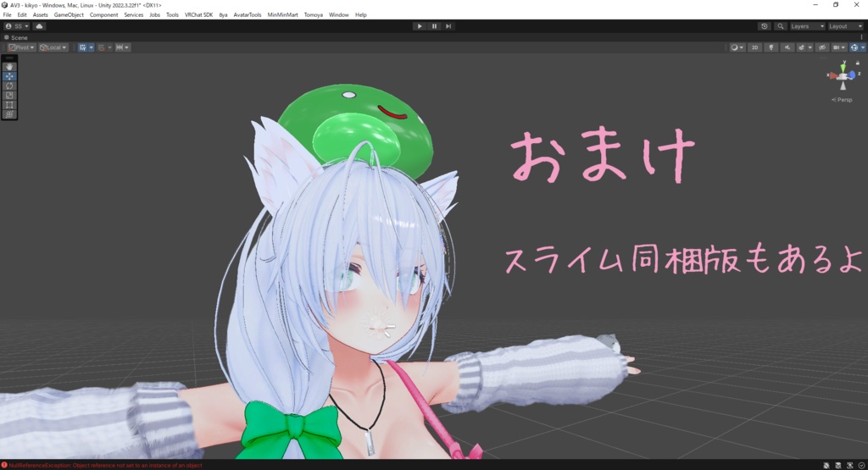Open the Tomoya menu
Screen dimensions: 868x470
(x=314, y=15)
